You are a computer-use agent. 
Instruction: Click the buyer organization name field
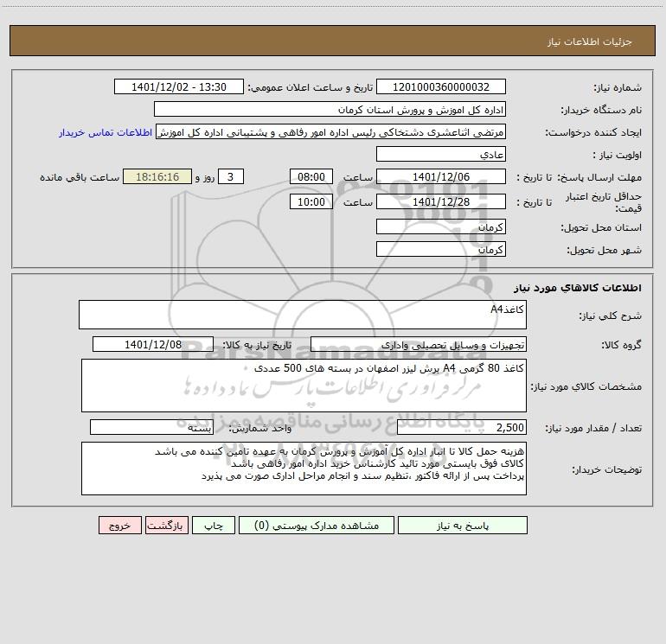pos(330,110)
